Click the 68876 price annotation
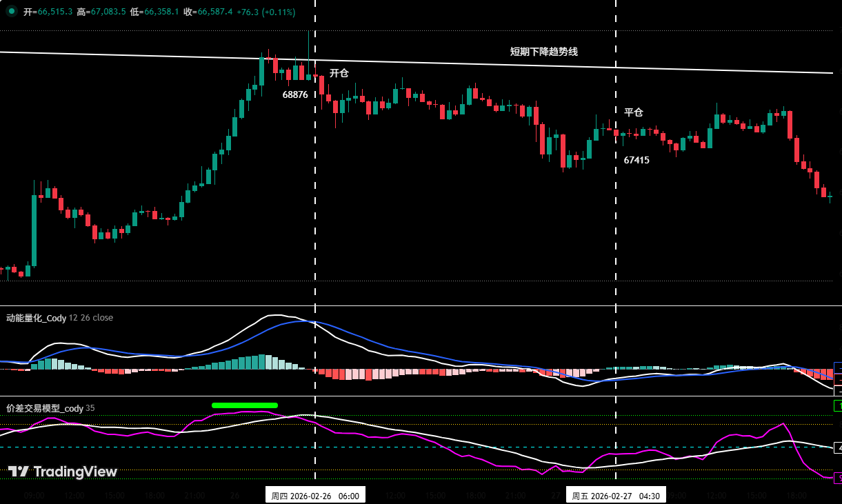This screenshot has height=504, width=842. (x=296, y=94)
